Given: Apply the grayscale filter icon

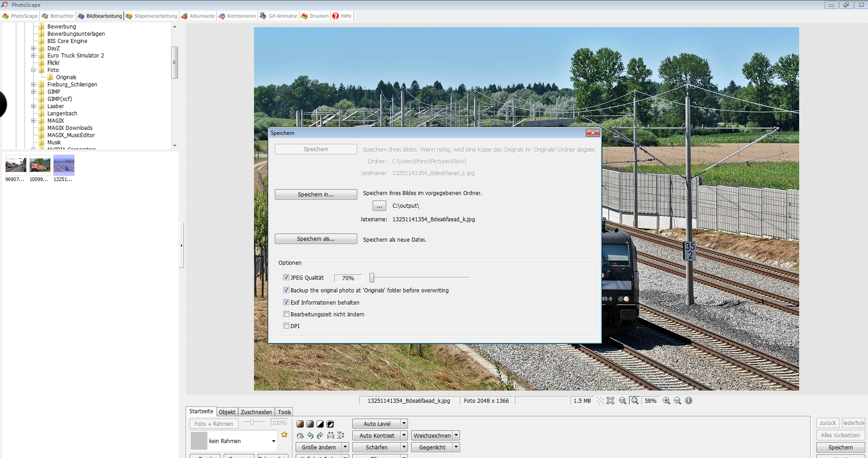Looking at the screenshot, I should pyautogui.click(x=310, y=424).
